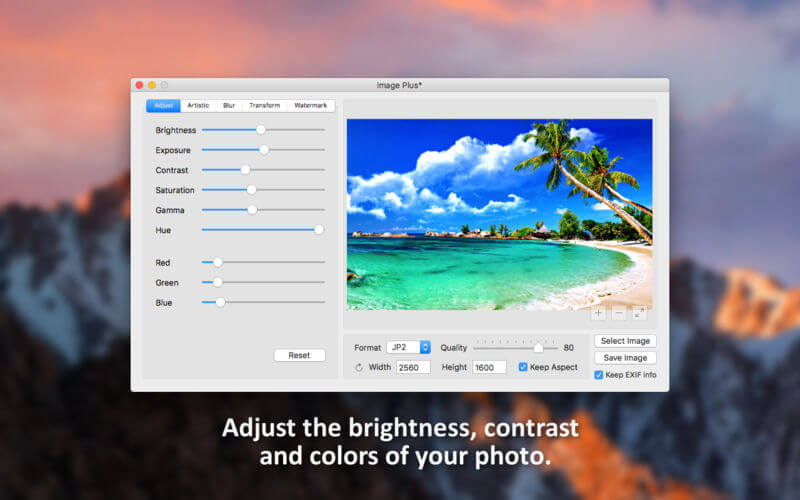Image resolution: width=800 pixels, height=500 pixels.
Task: Click the rotate arrow icon beside Width
Action: point(359,367)
